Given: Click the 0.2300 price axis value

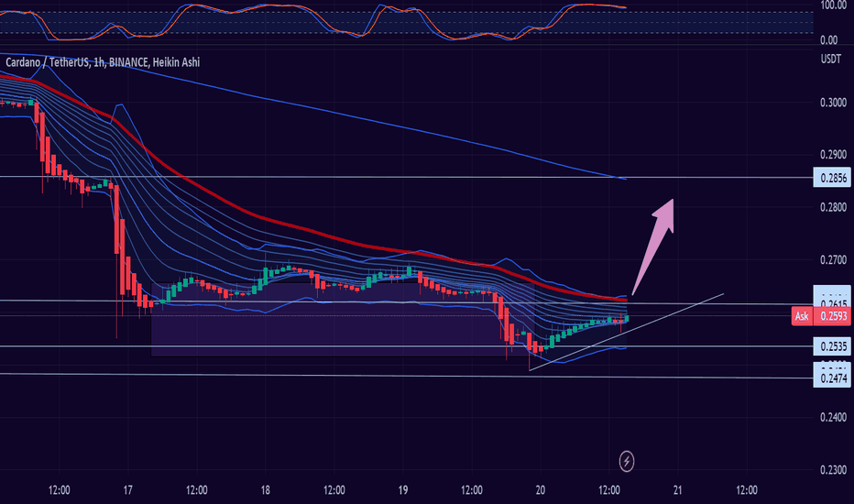Looking at the screenshot, I should pyautogui.click(x=833, y=470).
